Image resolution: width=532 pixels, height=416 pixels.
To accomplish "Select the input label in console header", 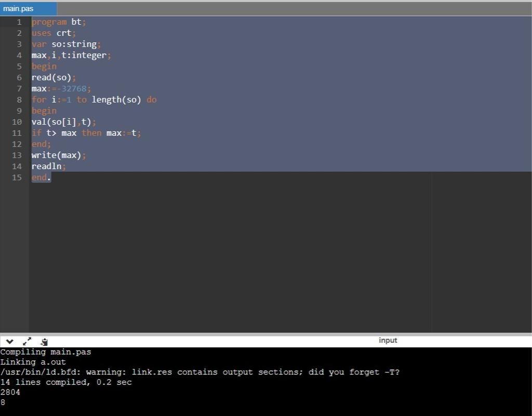I will click(x=388, y=340).
